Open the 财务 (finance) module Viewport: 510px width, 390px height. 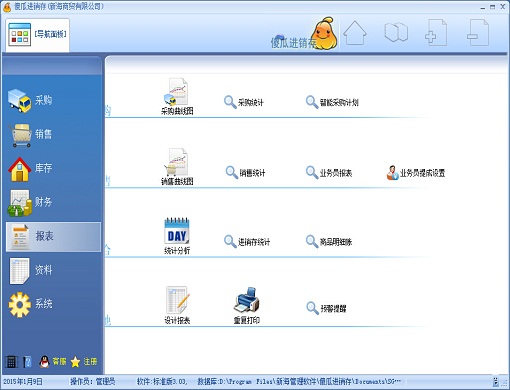[x=30, y=202]
